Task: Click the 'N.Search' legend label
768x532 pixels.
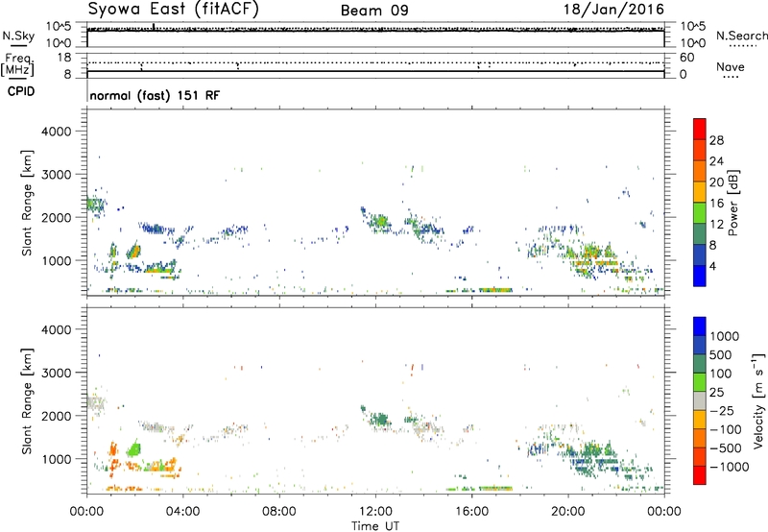Action: [x=741, y=36]
